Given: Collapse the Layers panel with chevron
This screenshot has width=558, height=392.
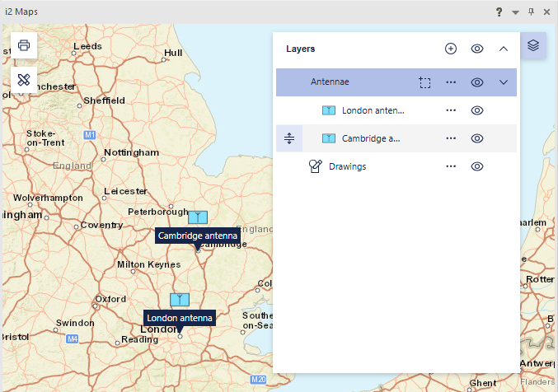Looking at the screenshot, I should click(504, 49).
